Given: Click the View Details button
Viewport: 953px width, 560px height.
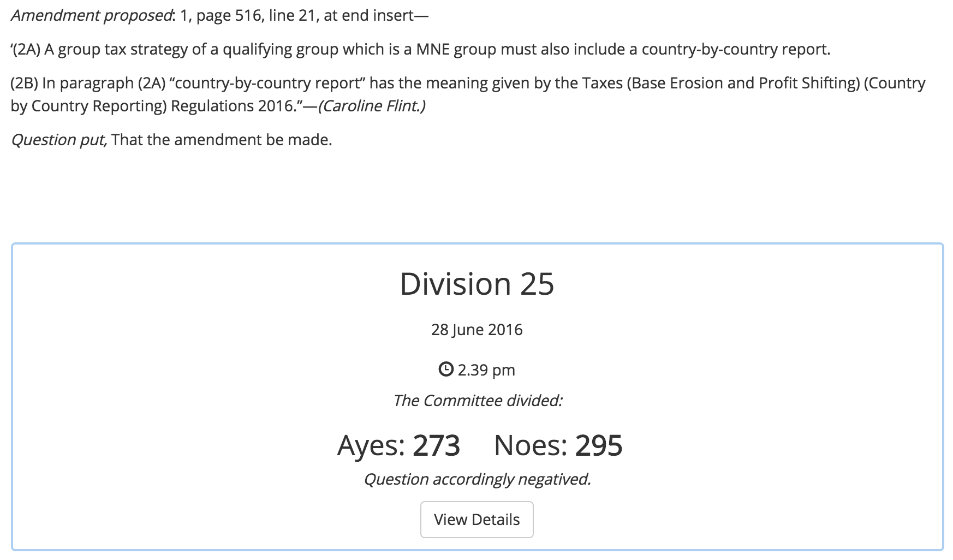Looking at the screenshot, I should 476,519.
